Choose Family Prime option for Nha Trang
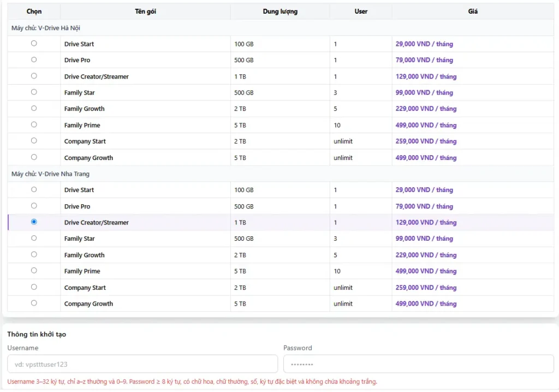 (x=34, y=270)
